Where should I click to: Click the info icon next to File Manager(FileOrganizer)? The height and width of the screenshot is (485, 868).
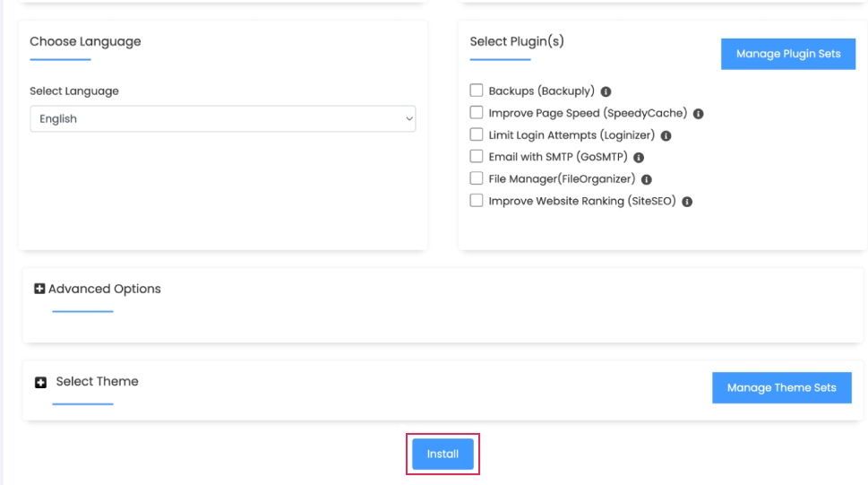click(x=646, y=179)
